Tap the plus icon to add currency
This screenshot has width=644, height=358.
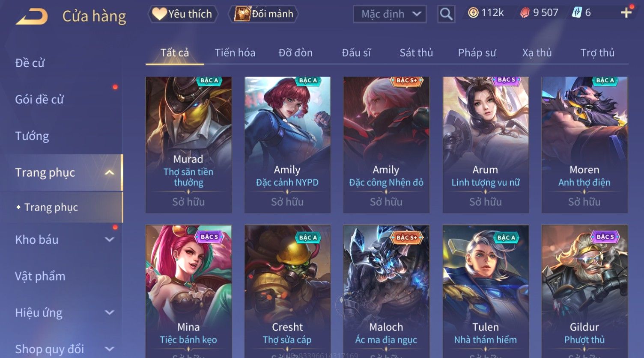(626, 13)
